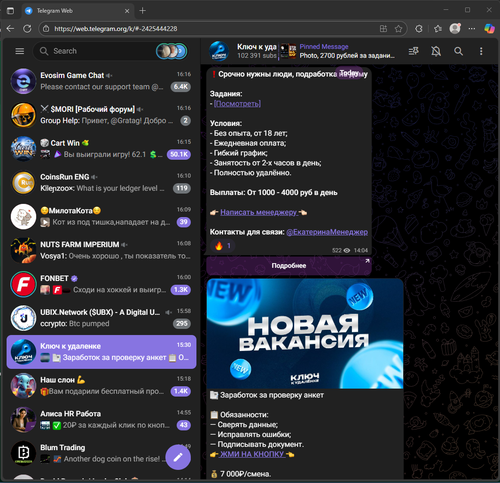Select the Cart Win chat
Screen dimensions: 500x483
tap(101, 149)
